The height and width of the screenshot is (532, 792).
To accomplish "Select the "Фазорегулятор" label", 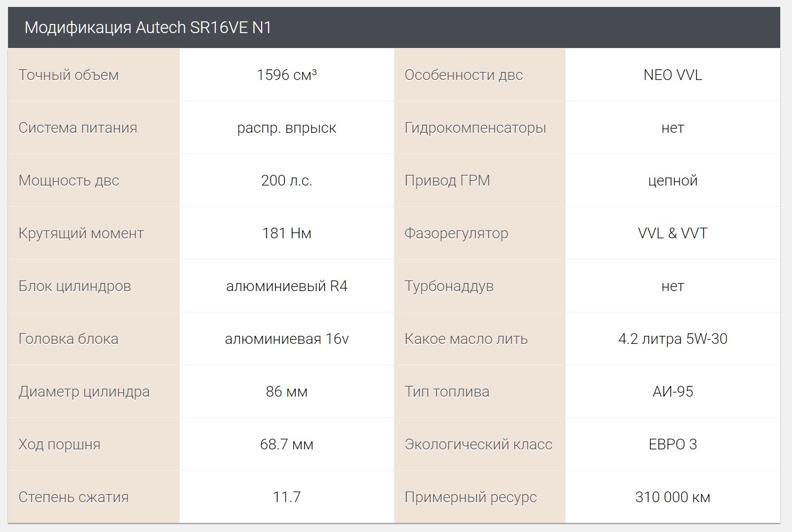I will pyautogui.click(x=456, y=233).
